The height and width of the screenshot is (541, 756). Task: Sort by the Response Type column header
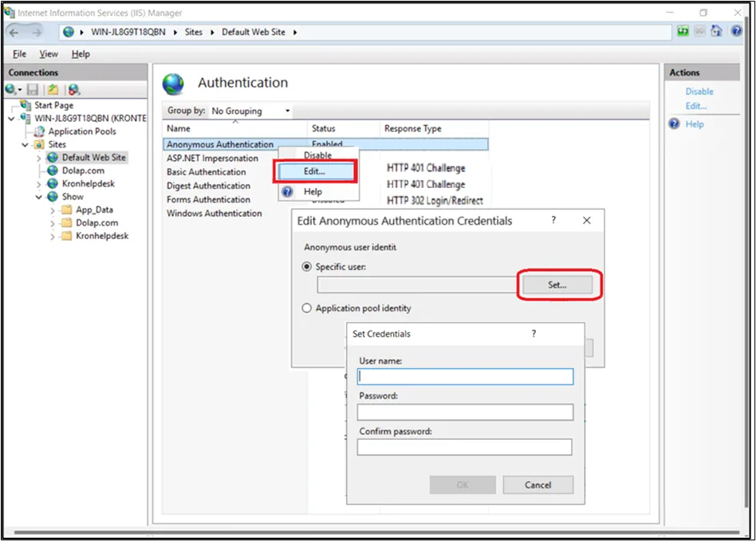click(435, 128)
